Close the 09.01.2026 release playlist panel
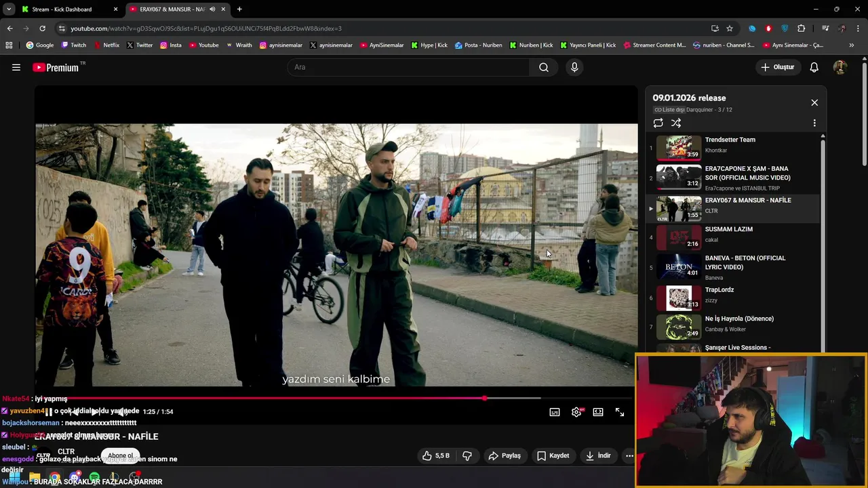The image size is (868, 488). [814, 102]
